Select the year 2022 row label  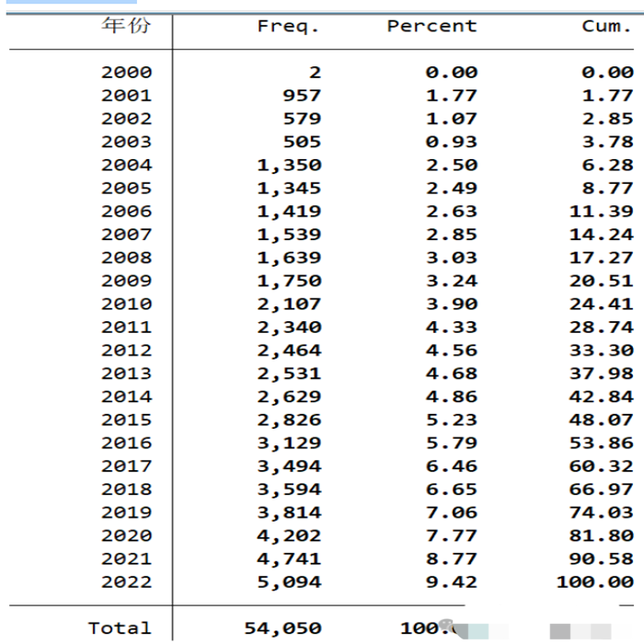click(127, 582)
